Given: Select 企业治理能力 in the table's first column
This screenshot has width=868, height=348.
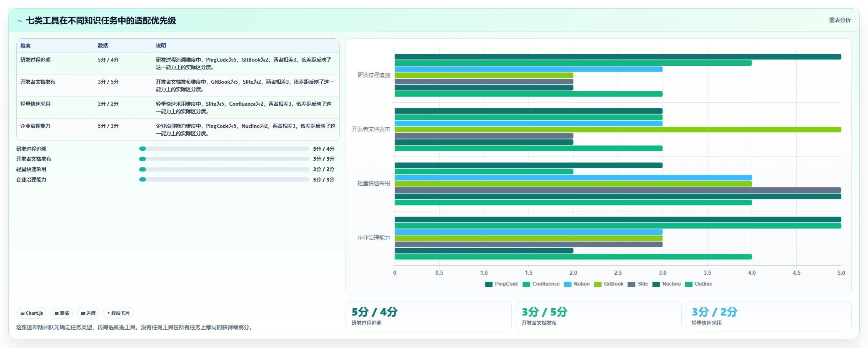Looking at the screenshot, I should 35,126.
